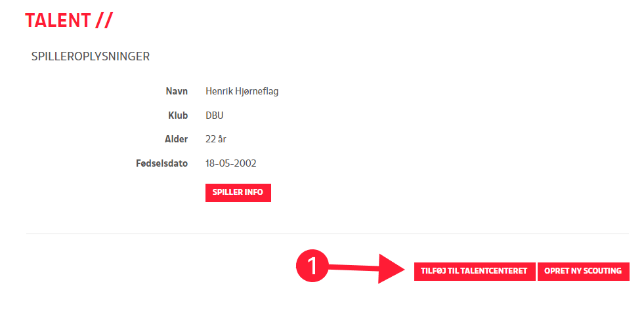The width and height of the screenshot is (644, 311).
Task: Select the first name Henrik
Action: pyautogui.click(x=219, y=91)
